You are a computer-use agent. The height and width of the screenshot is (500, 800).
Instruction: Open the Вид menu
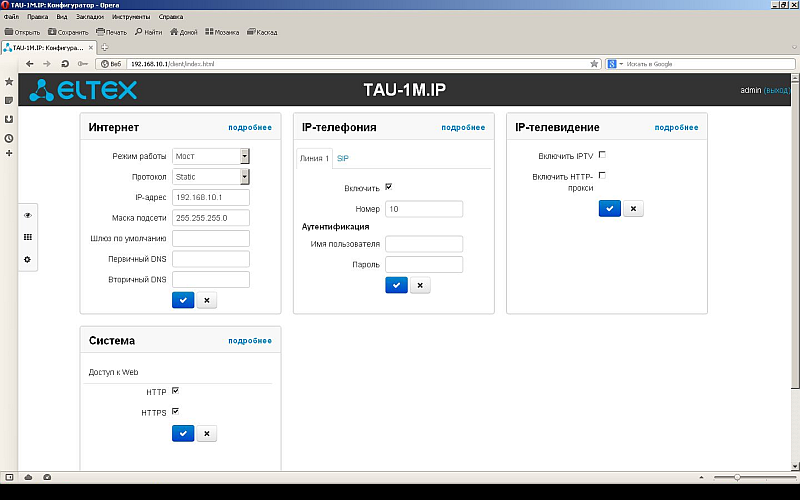point(62,17)
